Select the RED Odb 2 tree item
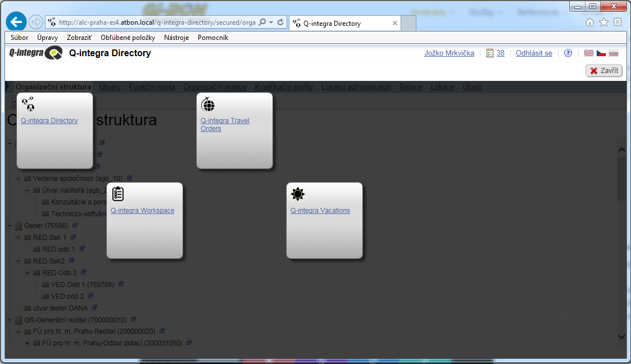The width and height of the screenshot is (631, 364). 59,272
